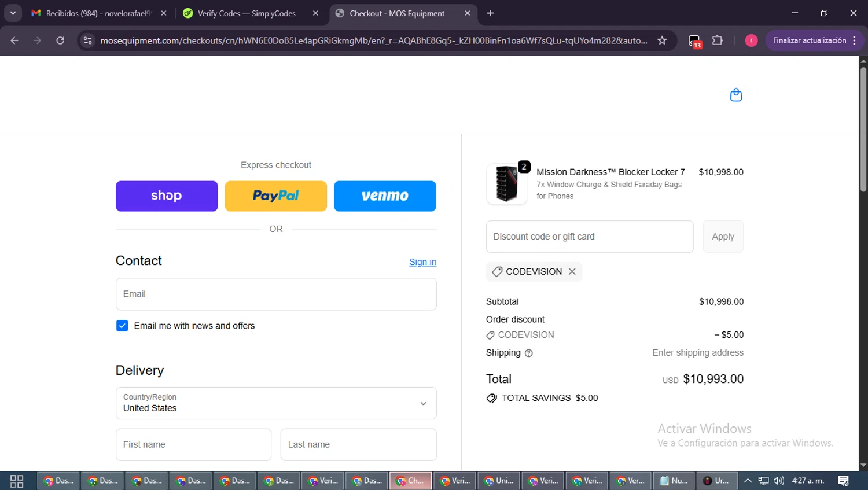
Task: Show hidden system tray icons
Action: 748,481
